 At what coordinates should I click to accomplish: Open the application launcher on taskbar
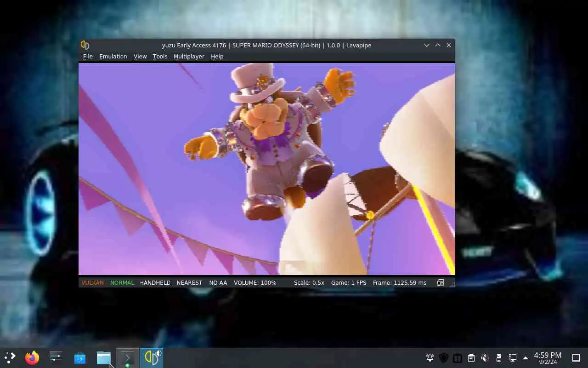10,357
